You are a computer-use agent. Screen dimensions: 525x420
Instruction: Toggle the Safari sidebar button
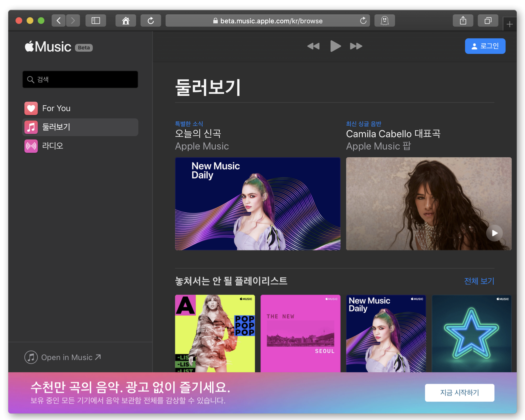point(96,21)
